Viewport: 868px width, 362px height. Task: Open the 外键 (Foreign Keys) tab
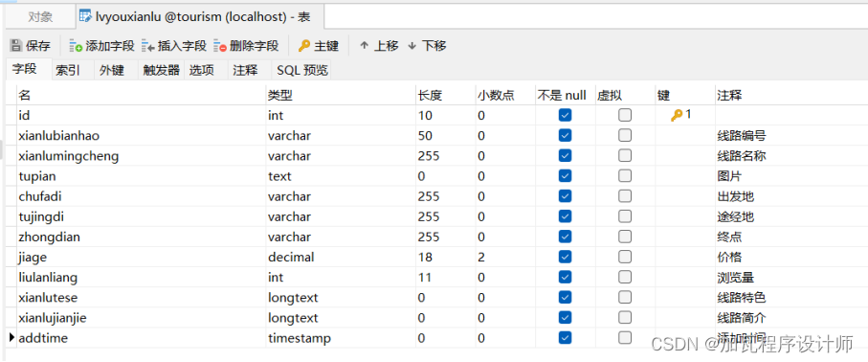(x=111, y=71)
